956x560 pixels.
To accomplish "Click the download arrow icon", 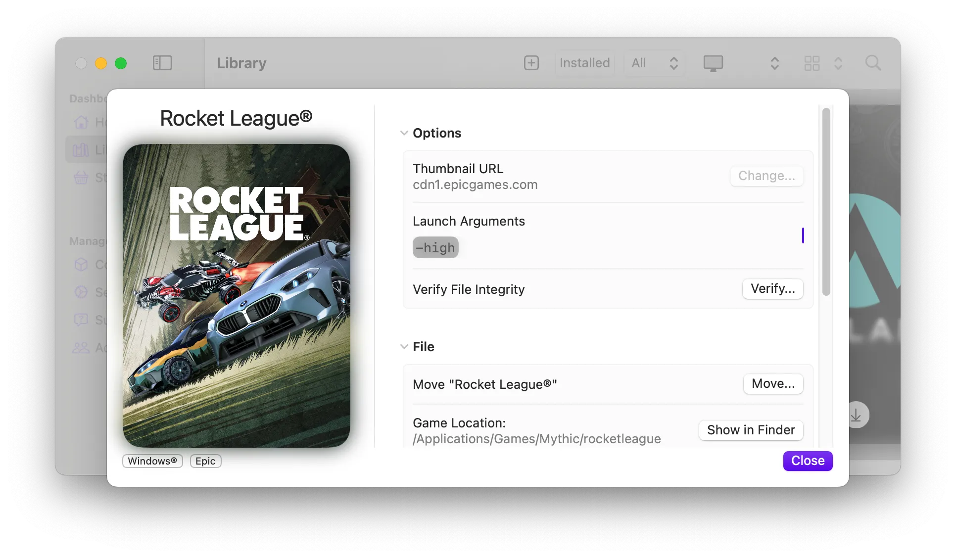I will tap(856, 415).
